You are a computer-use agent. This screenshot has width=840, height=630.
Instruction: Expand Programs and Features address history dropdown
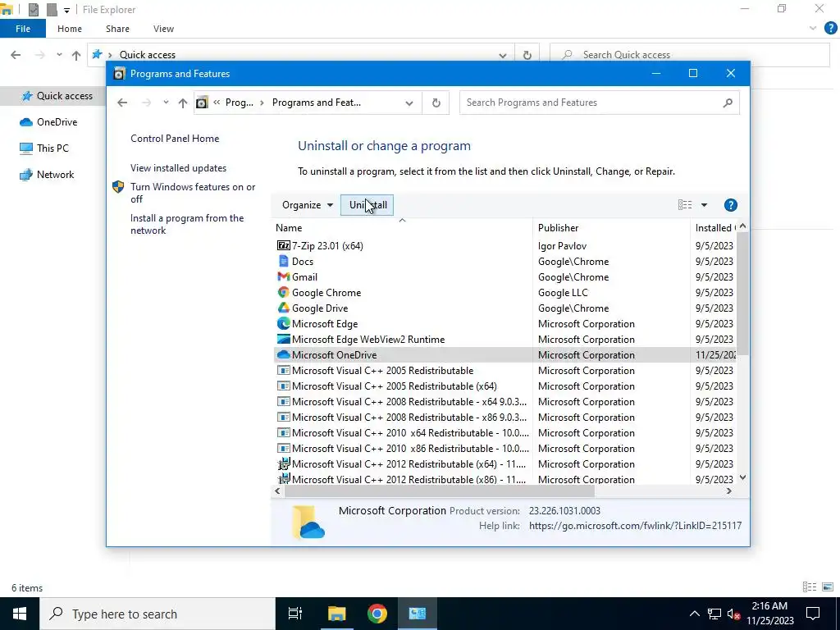point(409,103)
